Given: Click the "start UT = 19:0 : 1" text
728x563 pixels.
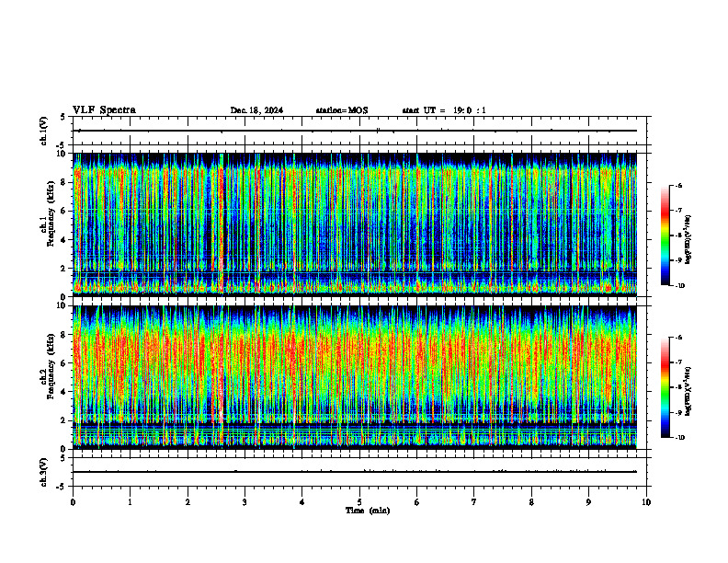Looking at the screenshot, I should coord(444,110).
